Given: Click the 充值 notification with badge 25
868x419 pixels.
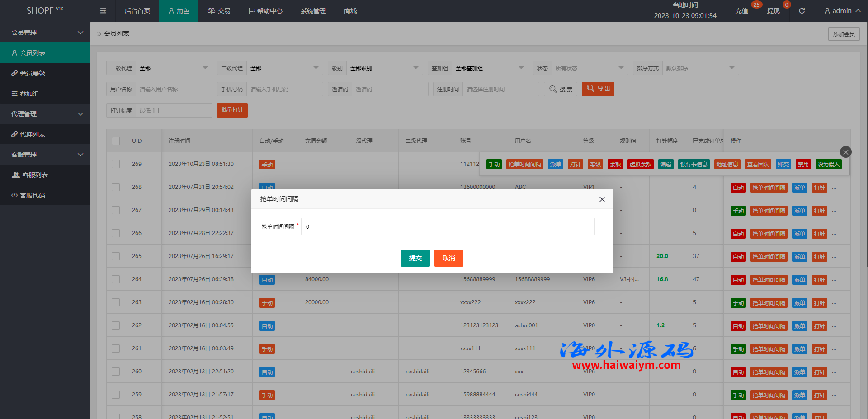Looking at the screenshot, I should point(742,11).
